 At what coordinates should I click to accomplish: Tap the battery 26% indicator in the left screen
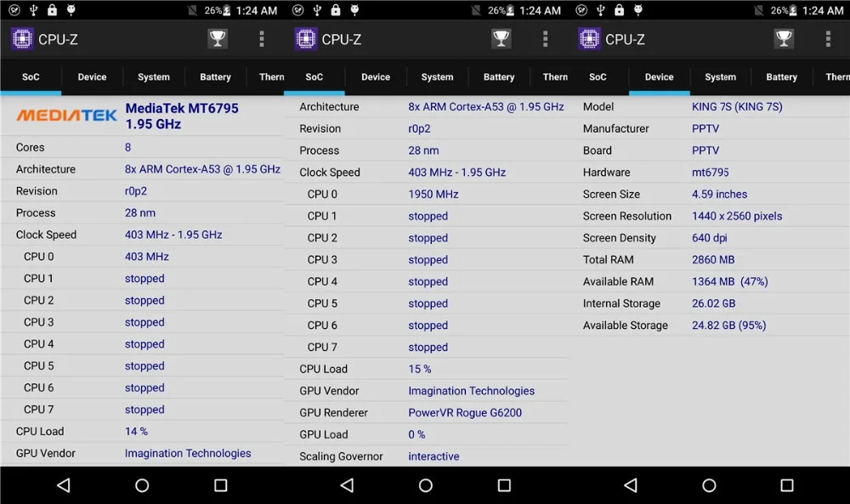click(218, 10)
